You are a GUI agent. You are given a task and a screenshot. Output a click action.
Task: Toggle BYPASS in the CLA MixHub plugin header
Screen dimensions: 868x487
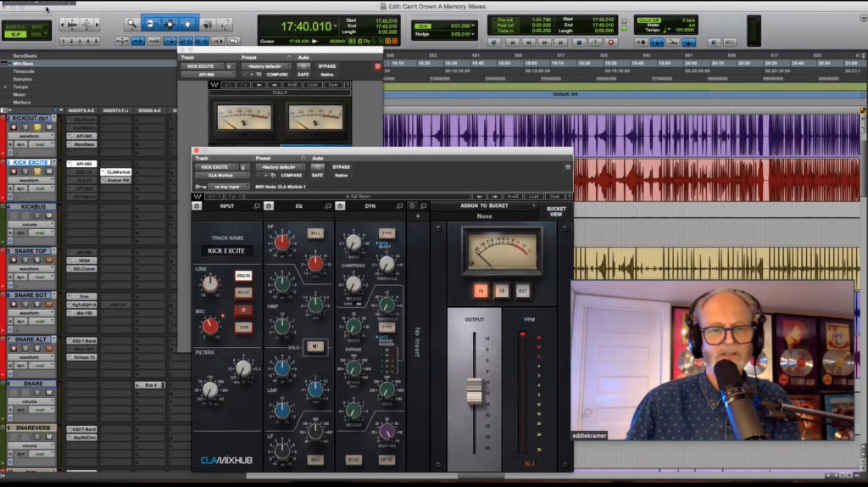tap(341, 167)
